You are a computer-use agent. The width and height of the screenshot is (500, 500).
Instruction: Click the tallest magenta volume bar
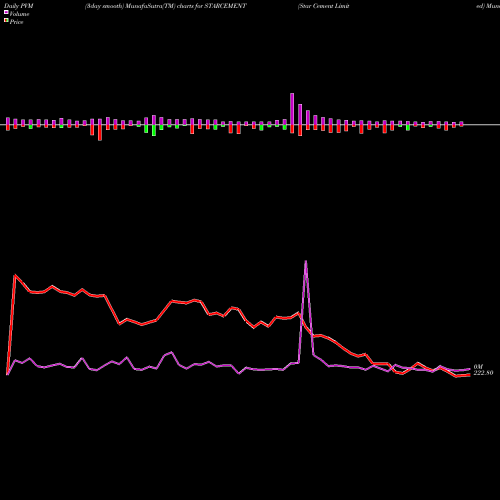pyautogui.click(x=292, y=109)
